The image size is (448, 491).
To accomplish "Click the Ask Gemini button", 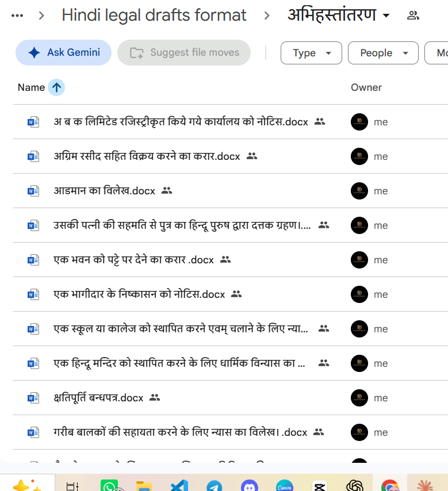I will 64,53.
